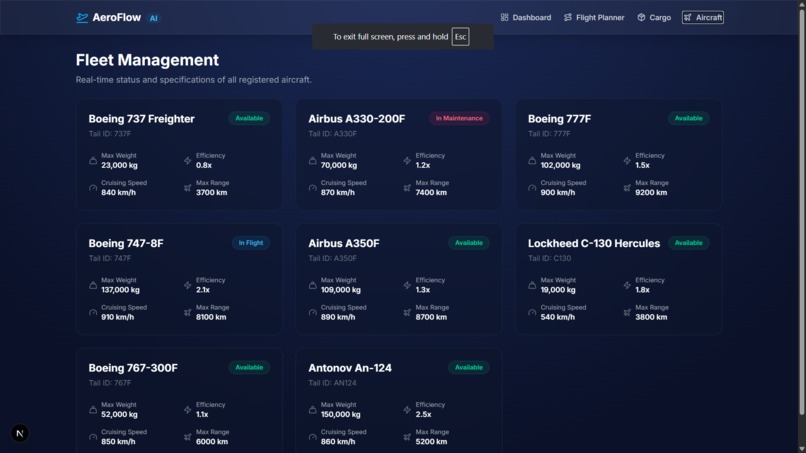Go to the Cargo nav item

pos(654,17)
